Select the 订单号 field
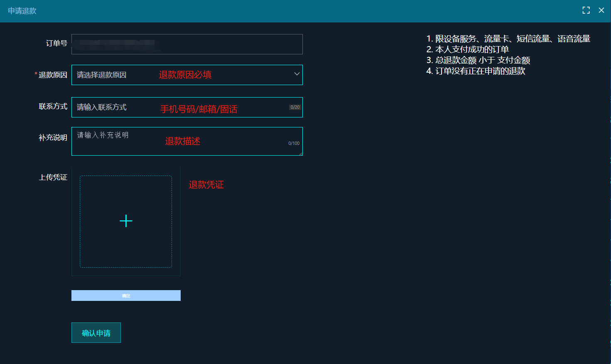The image size is (611, 364). [x=187, y=44]
